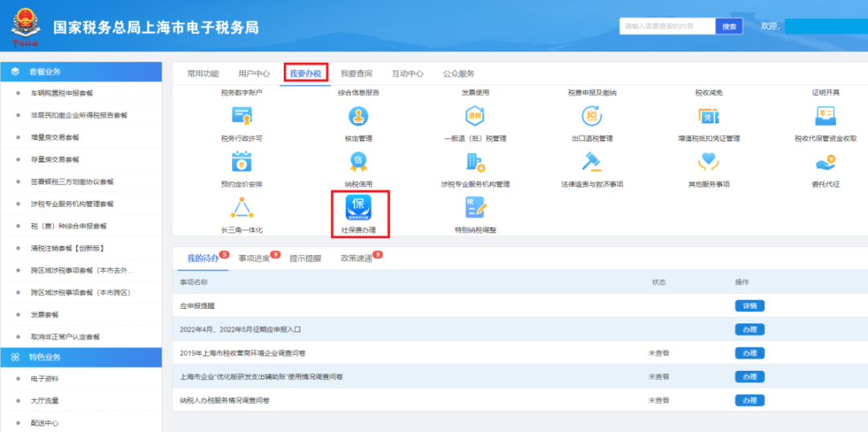Open 涉税专业服务机构管理套餐 in sidebar

point(72,204)
